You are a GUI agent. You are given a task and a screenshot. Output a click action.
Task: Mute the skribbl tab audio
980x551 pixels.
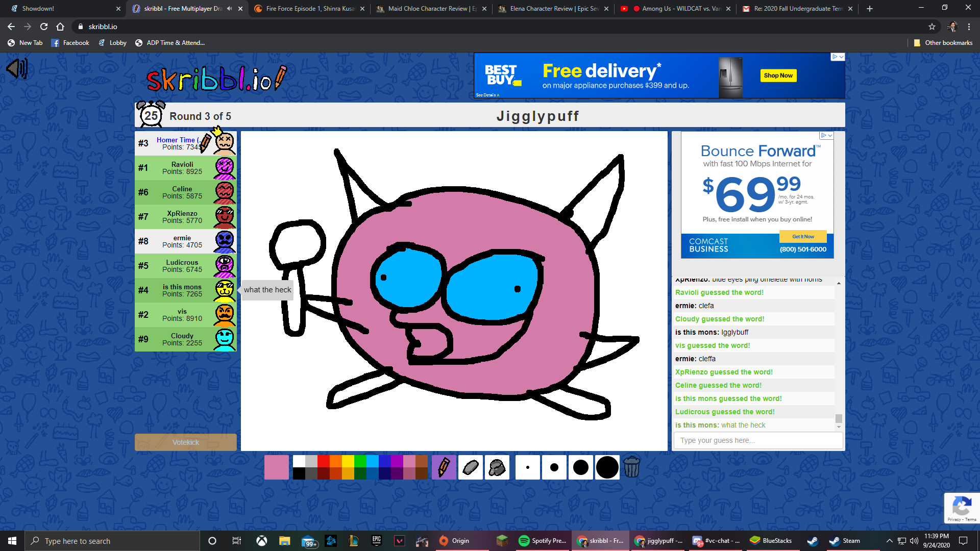(229, 9)
